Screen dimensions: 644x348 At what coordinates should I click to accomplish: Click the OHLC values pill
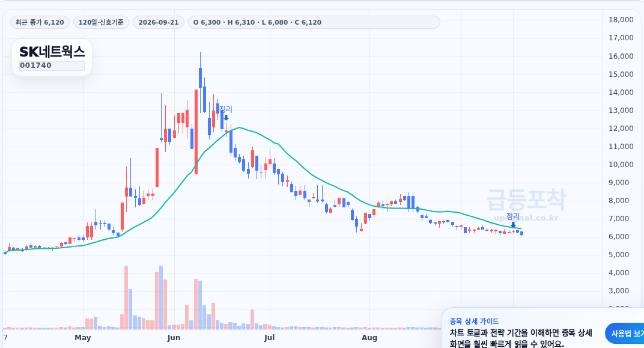click(x=314, y=22)
